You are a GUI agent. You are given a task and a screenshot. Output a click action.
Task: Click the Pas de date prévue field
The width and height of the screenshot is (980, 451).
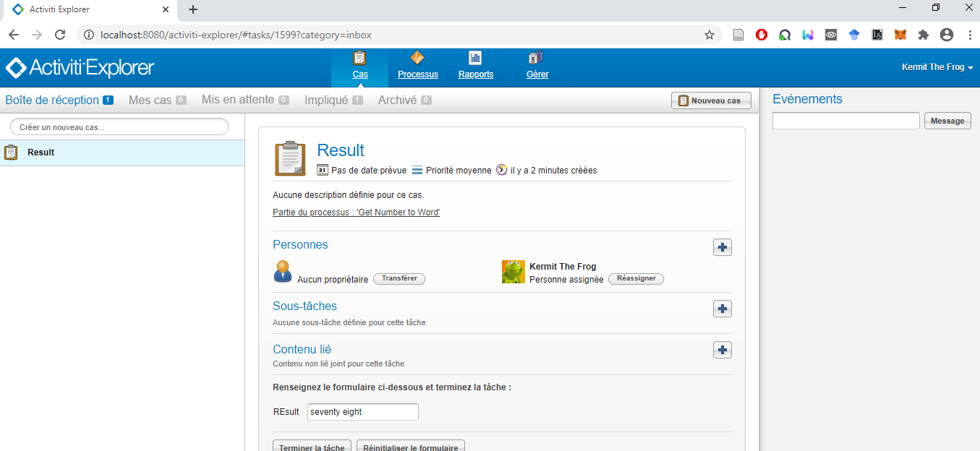(368, 171)
